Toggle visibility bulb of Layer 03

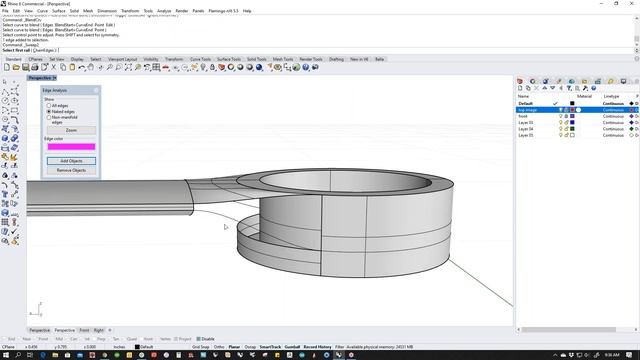pos(560,122)
